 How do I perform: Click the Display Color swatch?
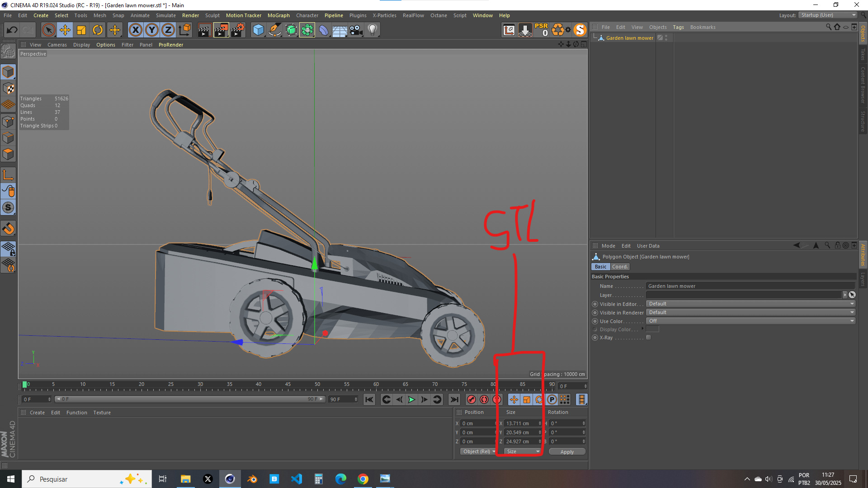(652, 329)
